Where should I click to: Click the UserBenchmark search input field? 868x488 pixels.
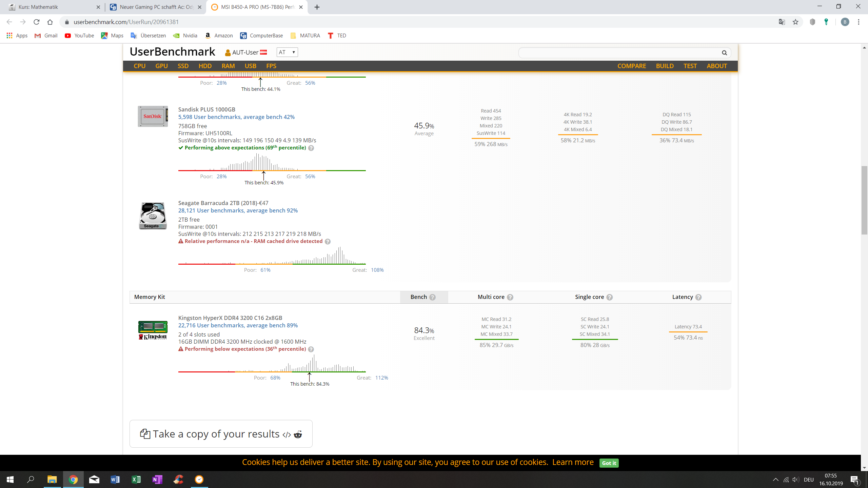tap(617, 53)
